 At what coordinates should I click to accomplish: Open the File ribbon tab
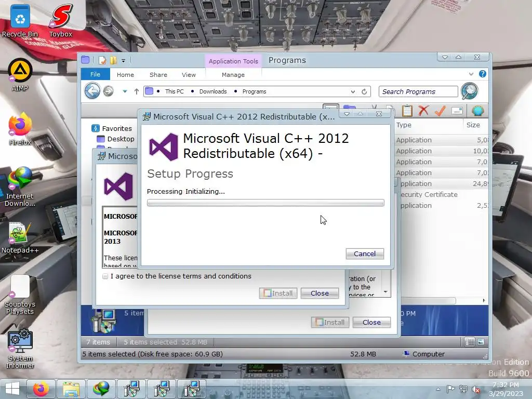point(96,74)
